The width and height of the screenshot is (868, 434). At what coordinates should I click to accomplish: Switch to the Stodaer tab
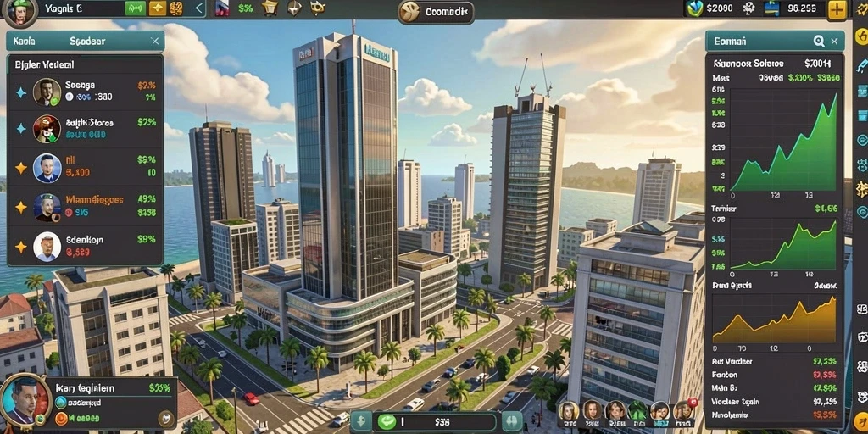pos(87,42)
